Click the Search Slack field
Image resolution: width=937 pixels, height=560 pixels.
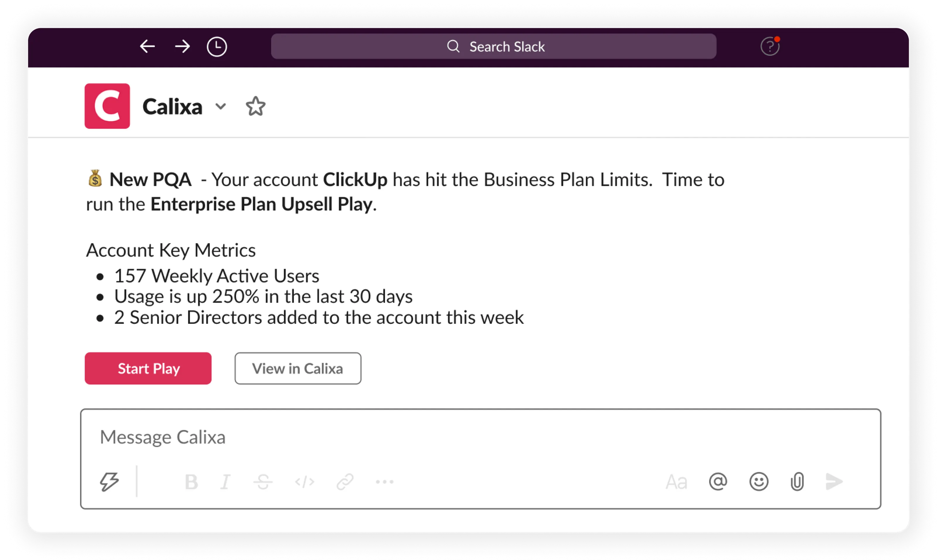coord(494,47)
